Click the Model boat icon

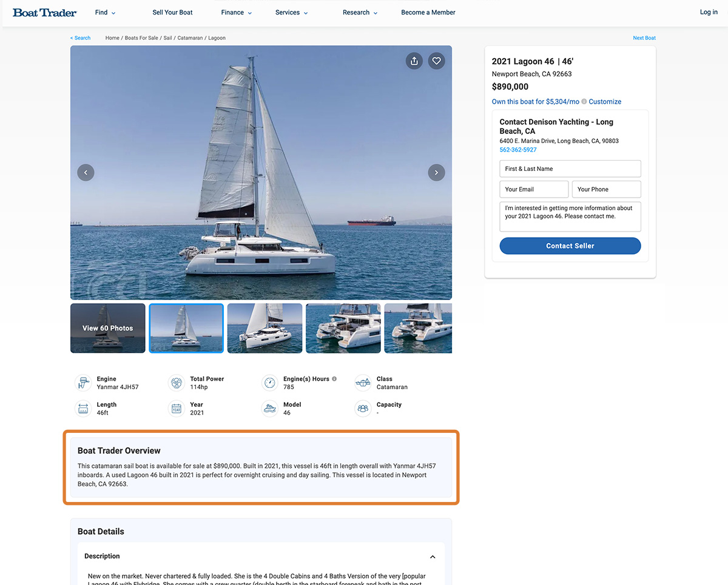click(269, 409)
